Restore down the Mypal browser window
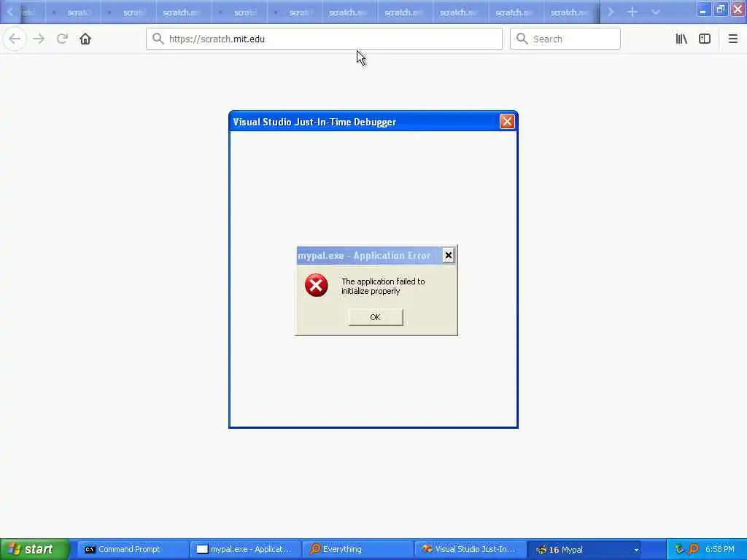 [720, 9]
